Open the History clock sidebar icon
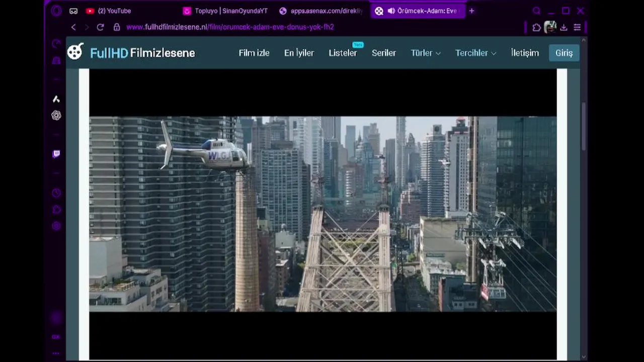Viewport: 644px width, 362px height. coord(56,193)
